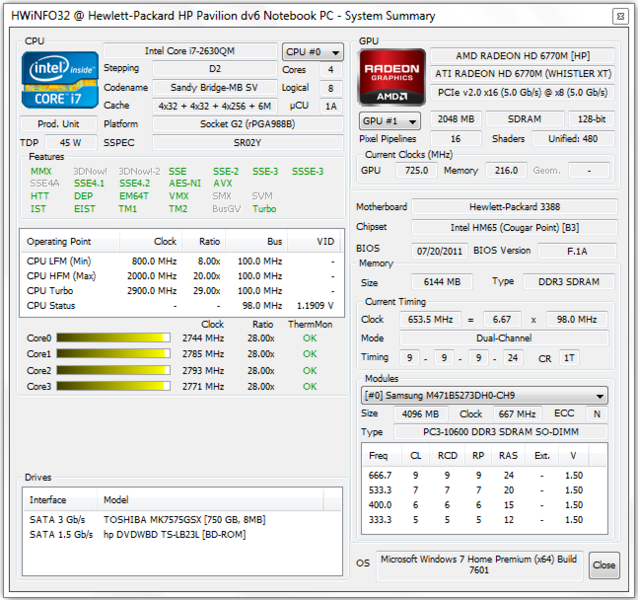Screen dimensions: 638x600
Task: Click the CPU Turbo row
Action: (181, 291)
